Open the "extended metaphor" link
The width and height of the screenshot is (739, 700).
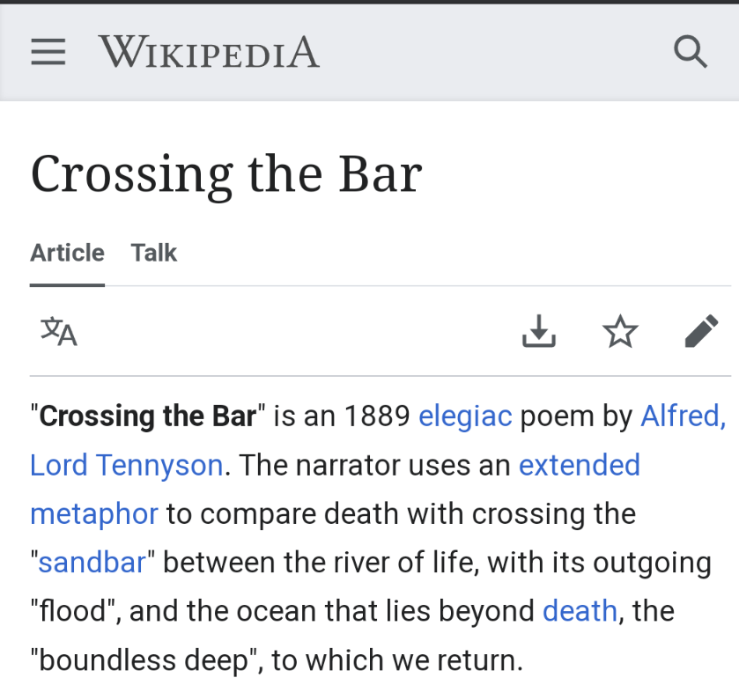579,465
